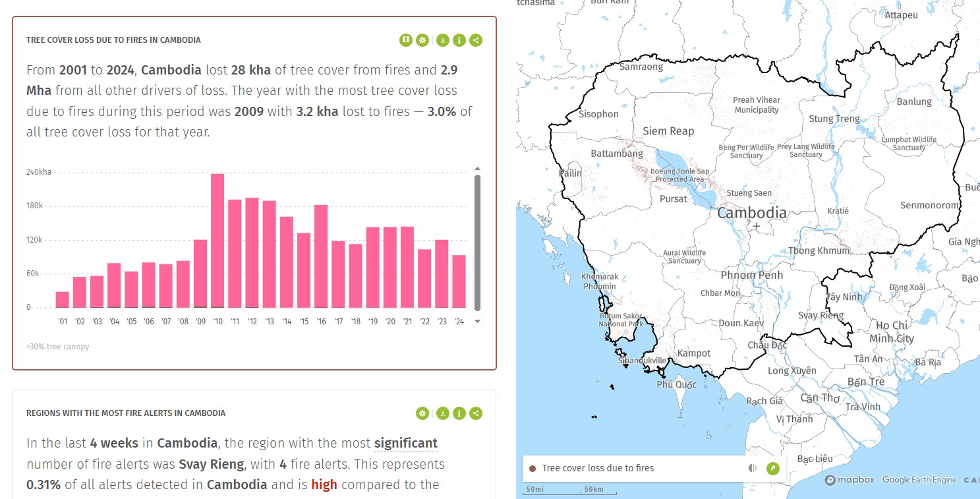Viewport: 980px width, 499px height.
Task: Open settings gear of tree cover loss widget
Action: pos(422,40)
